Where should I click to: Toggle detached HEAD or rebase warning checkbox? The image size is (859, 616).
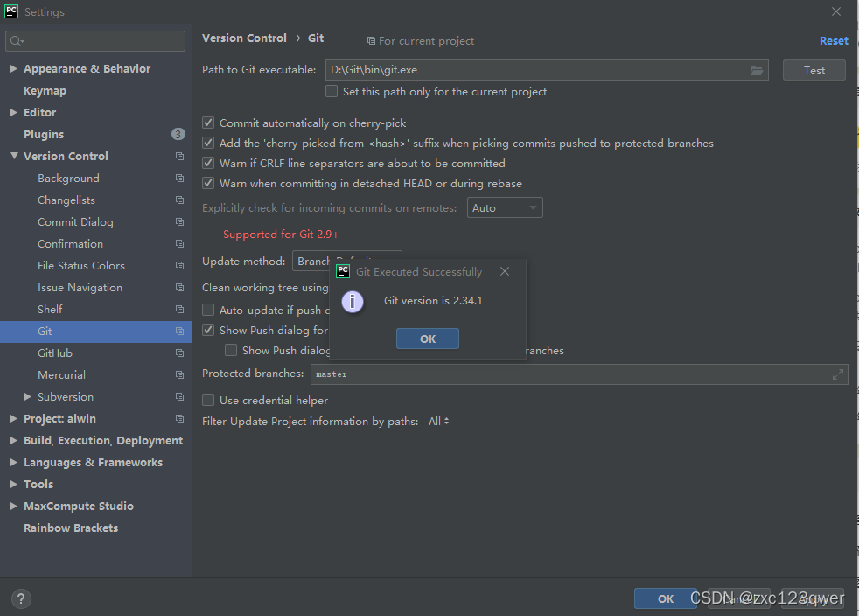point(208,183)
